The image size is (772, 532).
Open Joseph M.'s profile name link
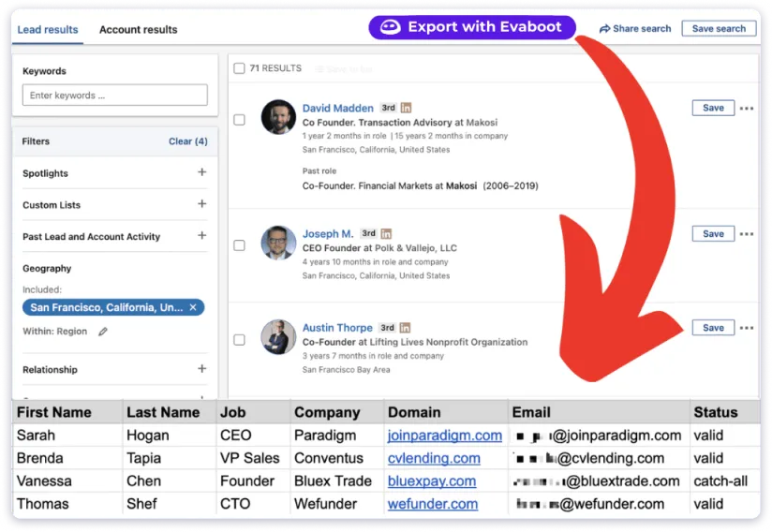pos(328,234)
